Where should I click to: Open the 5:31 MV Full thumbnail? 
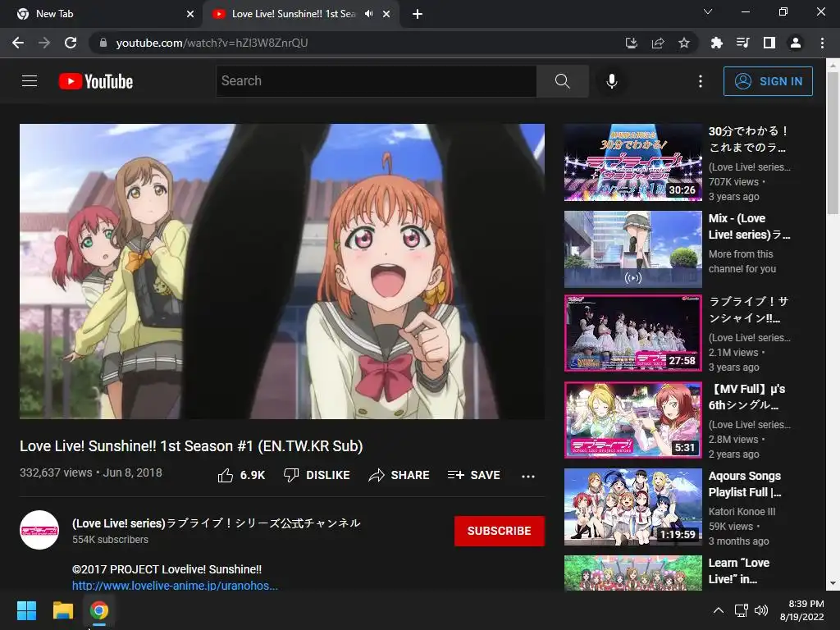point(632,420)
